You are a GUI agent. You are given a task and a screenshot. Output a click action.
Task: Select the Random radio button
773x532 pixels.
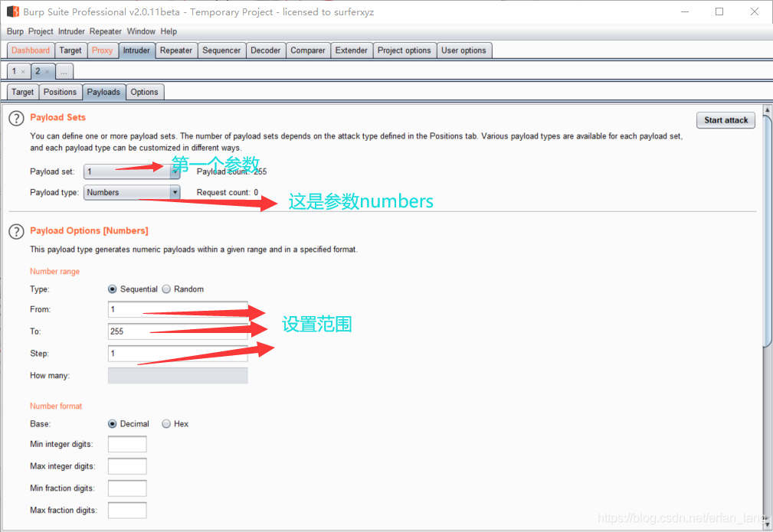(166, 289)
